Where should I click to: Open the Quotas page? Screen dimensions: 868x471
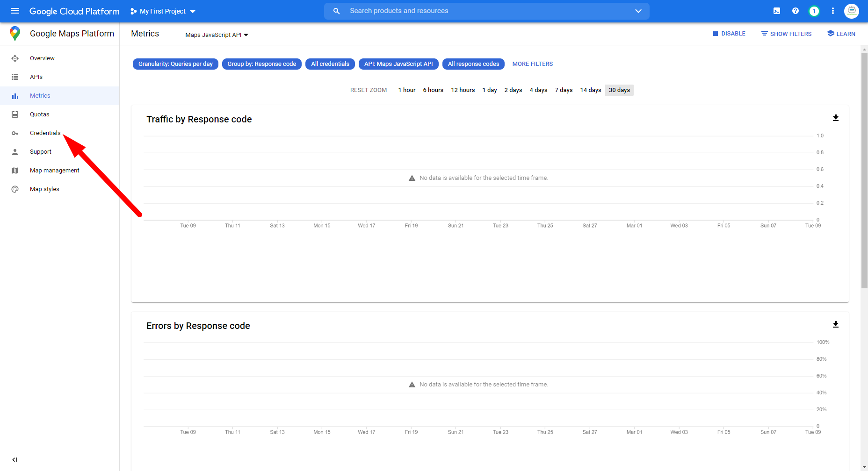[x=39, y=114]
